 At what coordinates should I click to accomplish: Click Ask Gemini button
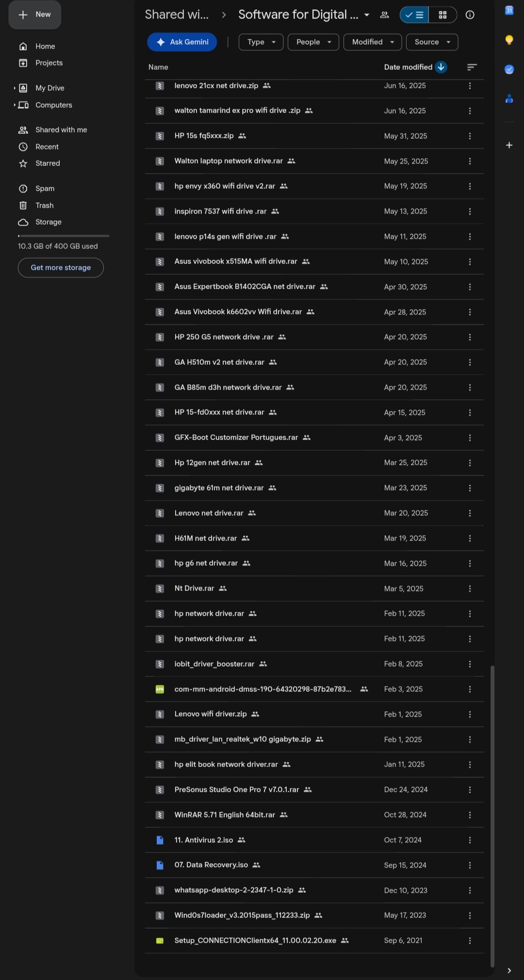point(182,42)
